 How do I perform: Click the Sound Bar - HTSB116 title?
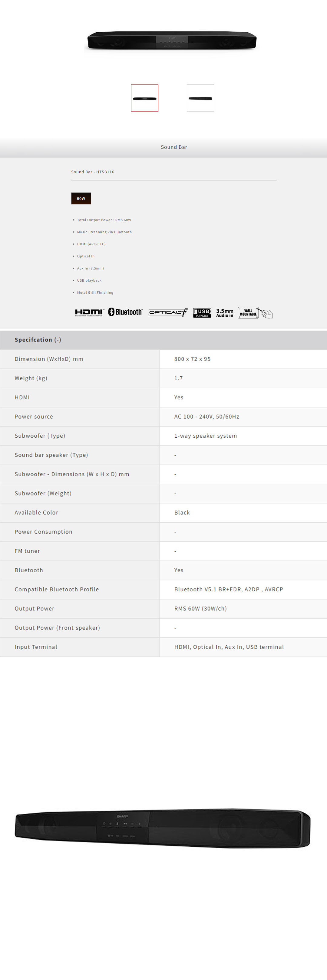93,172
